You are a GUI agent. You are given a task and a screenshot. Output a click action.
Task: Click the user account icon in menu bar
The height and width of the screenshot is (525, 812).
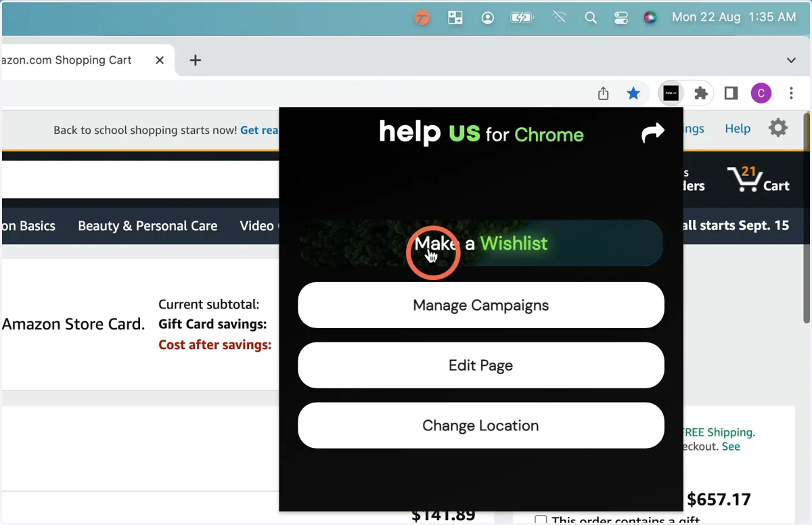[x=487, y=18]
